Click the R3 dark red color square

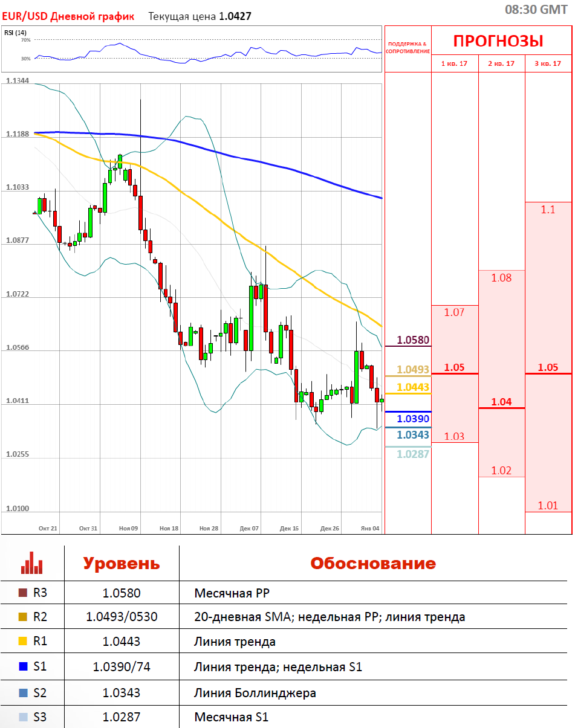click(23, 593)
